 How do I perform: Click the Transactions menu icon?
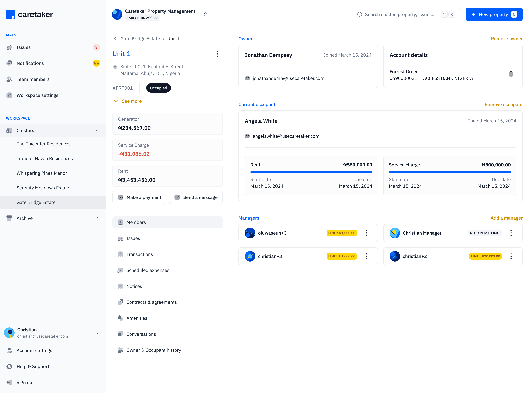coord(121,254)
